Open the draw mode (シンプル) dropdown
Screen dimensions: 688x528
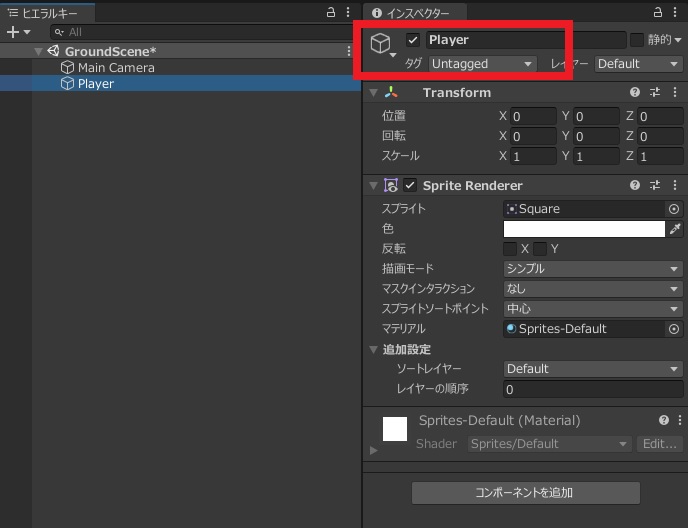point(593,269)
